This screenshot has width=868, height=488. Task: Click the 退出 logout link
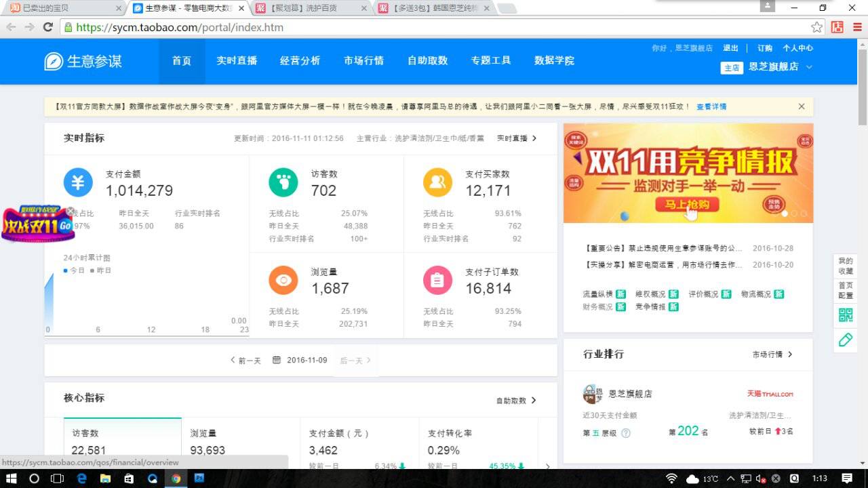pyautogui.click(x=731, y=48)
